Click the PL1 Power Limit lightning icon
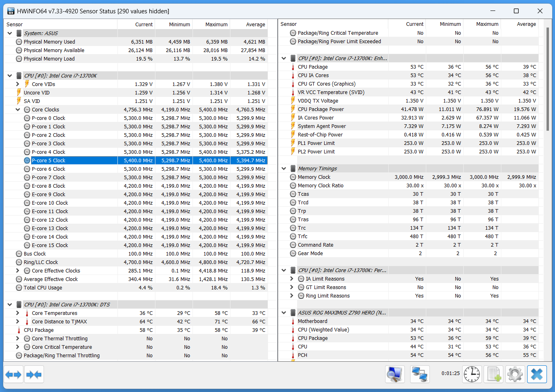The height and width of the screenshot is (392, 555). click(x=293, y=143)
